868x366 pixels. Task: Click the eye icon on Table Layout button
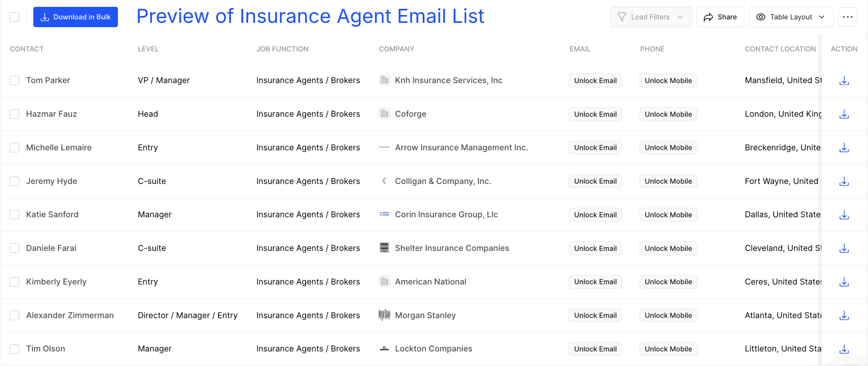pyautogui.click(x=761, y=17)
